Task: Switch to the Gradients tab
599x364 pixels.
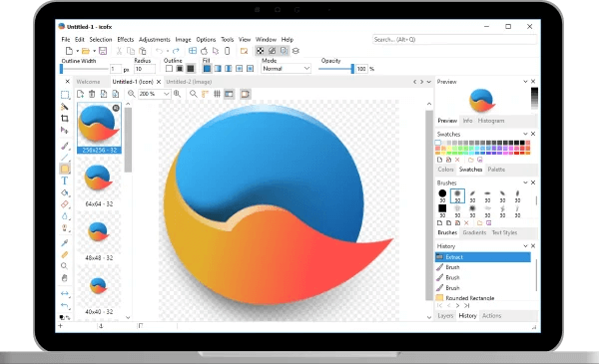Action: pyautogui.click(x=474, y=232)
